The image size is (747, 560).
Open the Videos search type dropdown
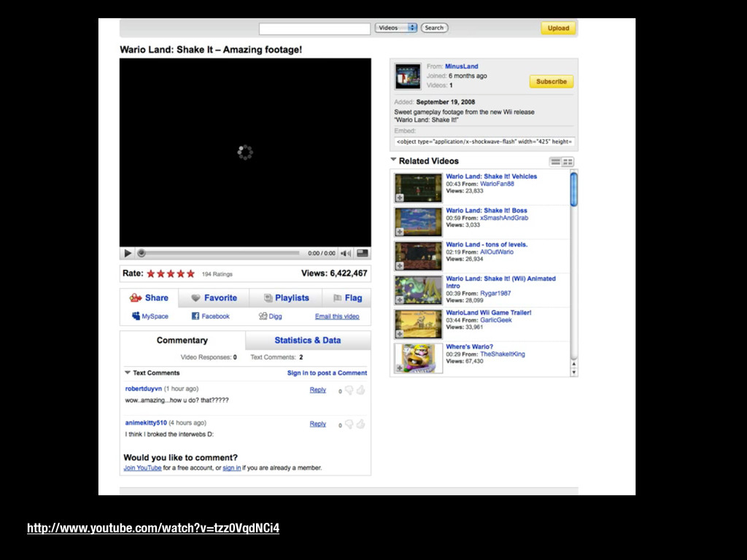[x=396, y=28]
